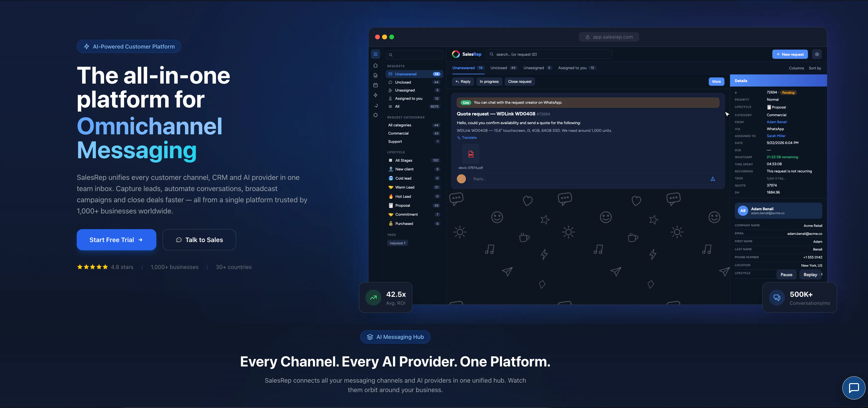
Task: Select All requests in sidebar
Action: 414,107
